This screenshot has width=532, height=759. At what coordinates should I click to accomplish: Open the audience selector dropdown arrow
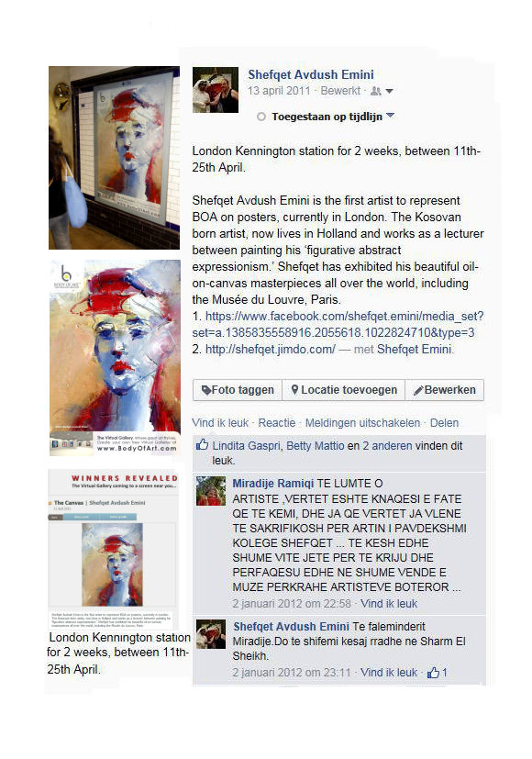pyautogui.click(x=389, y=91)
